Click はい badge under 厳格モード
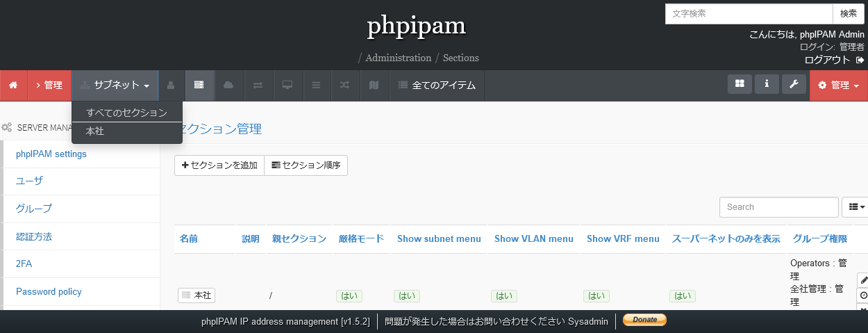Viewport: 868px width, 333px height. [349, 295]
